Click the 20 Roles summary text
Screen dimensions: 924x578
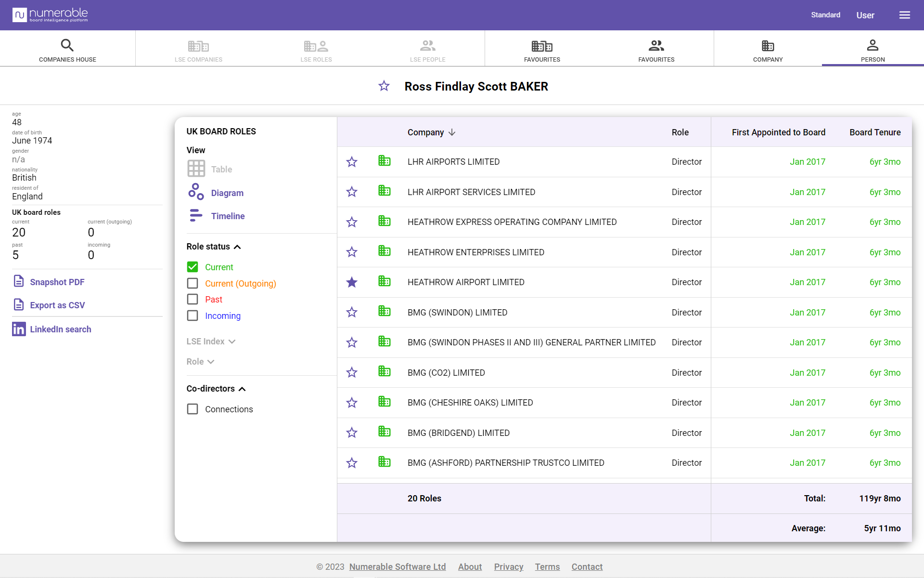coord(424,499)
